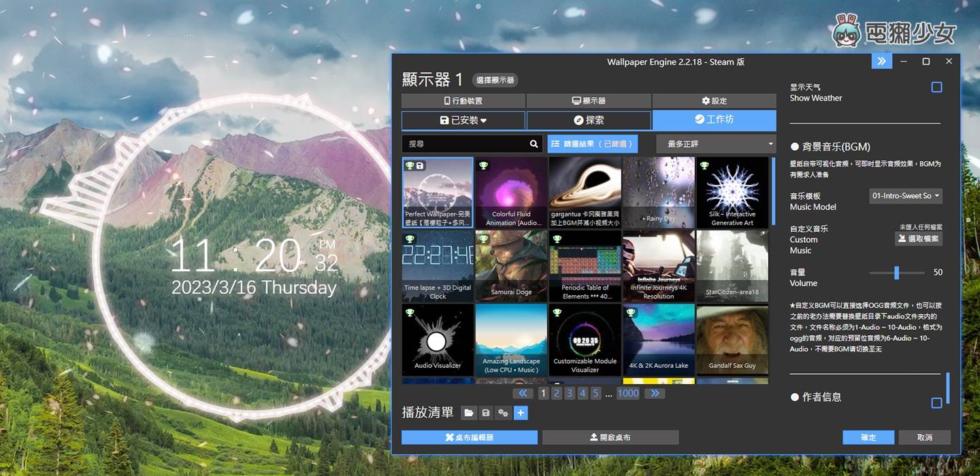Open the Music Model dropdown

click(905, 196)
